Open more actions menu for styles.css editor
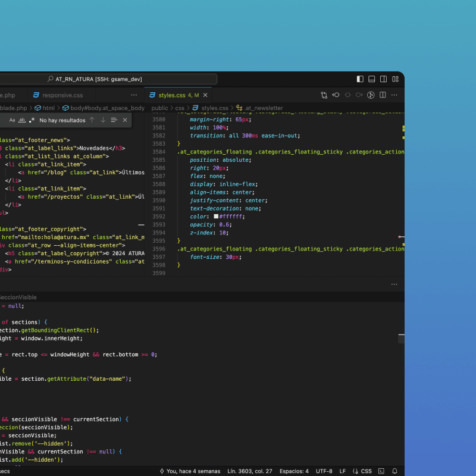The image size is (476, 476). click(394, 95)
